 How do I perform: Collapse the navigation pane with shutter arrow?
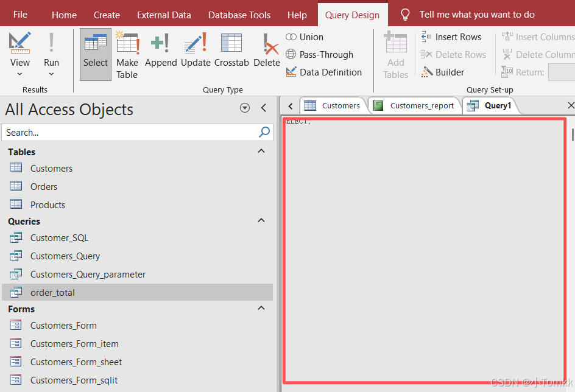(x=264, y=108)
